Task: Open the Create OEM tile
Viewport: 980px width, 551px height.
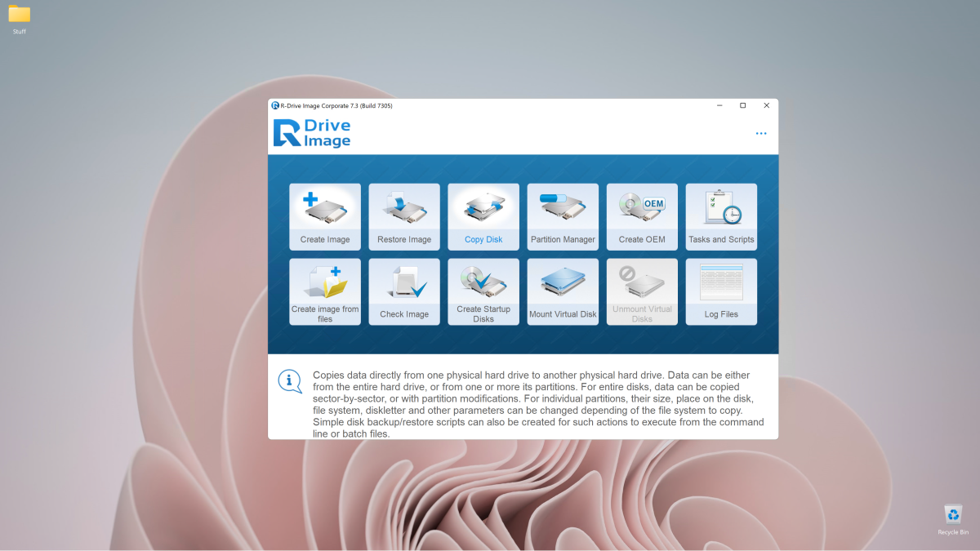Action: pos(642,216)
